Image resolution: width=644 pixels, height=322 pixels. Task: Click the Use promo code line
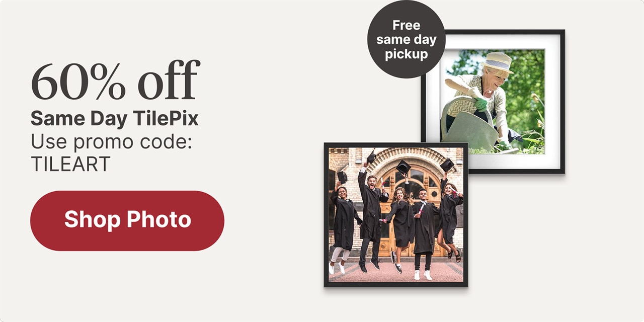(112, 142)
